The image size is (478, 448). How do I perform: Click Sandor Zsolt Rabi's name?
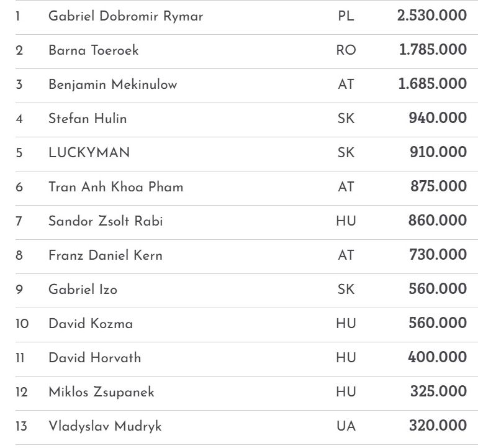point(106,221)
